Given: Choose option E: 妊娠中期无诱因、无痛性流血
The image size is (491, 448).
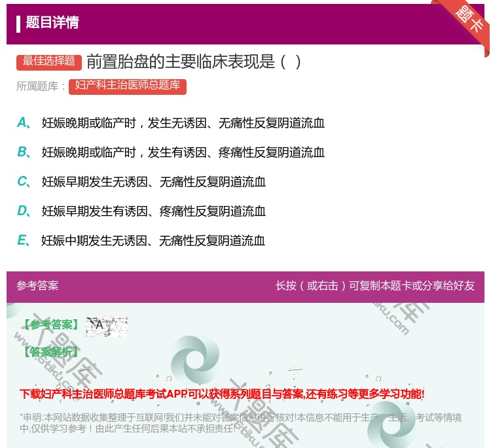Looking at the screenshot, I should coord(153,241).
